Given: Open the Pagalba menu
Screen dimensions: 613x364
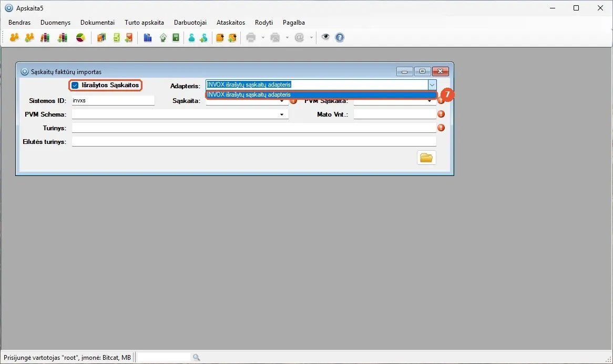Looking at the screenshot, I should tap(293, 23).
